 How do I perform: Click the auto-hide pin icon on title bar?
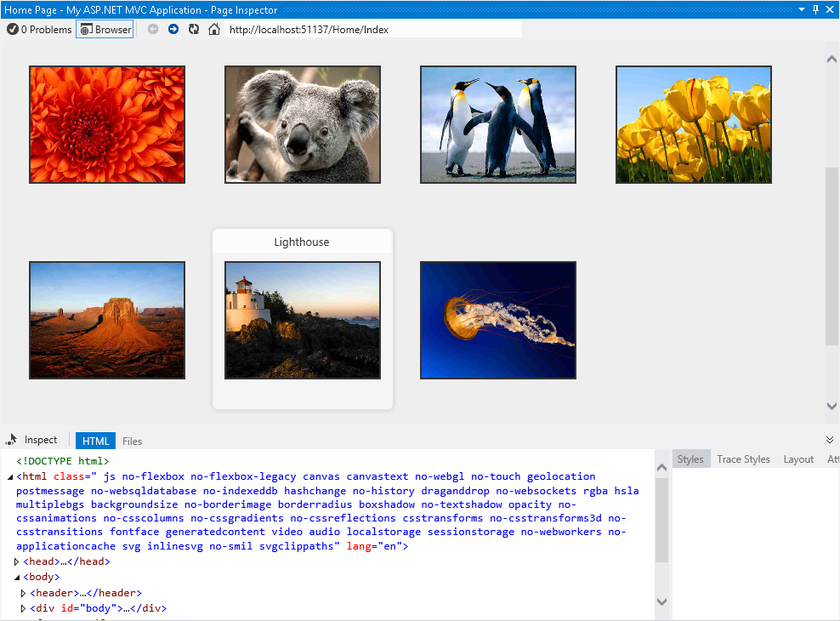pos(816,9)
